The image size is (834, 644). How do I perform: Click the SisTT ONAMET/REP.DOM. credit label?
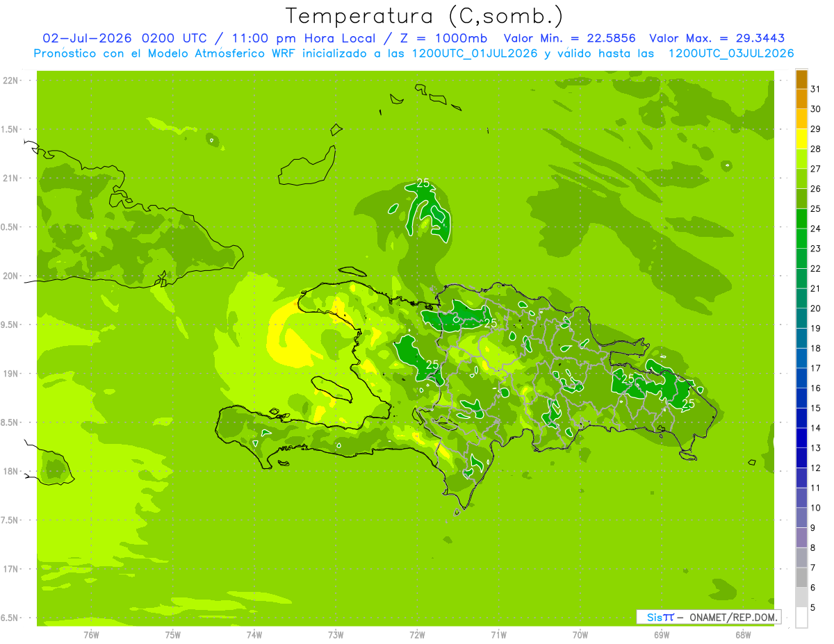click(708, 617)
